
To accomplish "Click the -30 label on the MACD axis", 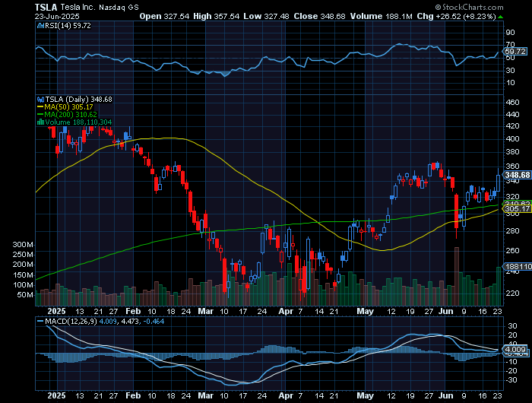I will point(511,380).
